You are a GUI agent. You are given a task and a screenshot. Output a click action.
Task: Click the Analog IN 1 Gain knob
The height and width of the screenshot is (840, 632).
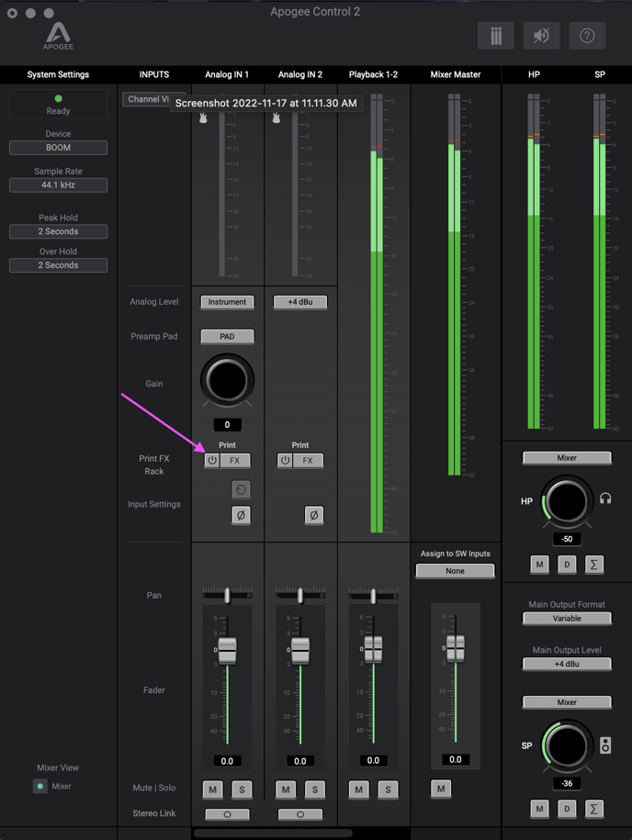pyautogui.click(x=227, y=380)
